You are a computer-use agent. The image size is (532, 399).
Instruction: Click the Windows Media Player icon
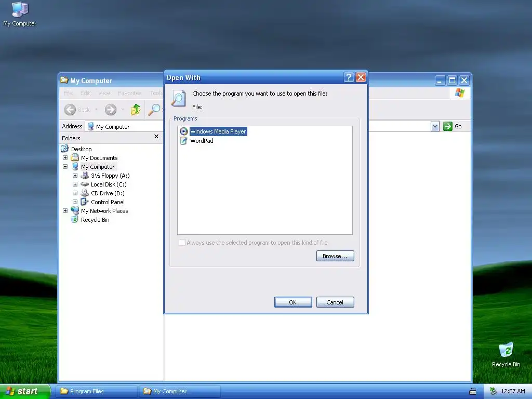click(x=183, y=131)
